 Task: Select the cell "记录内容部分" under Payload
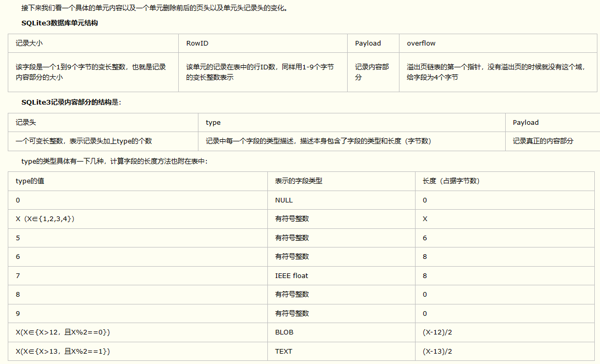coord(373,72)
